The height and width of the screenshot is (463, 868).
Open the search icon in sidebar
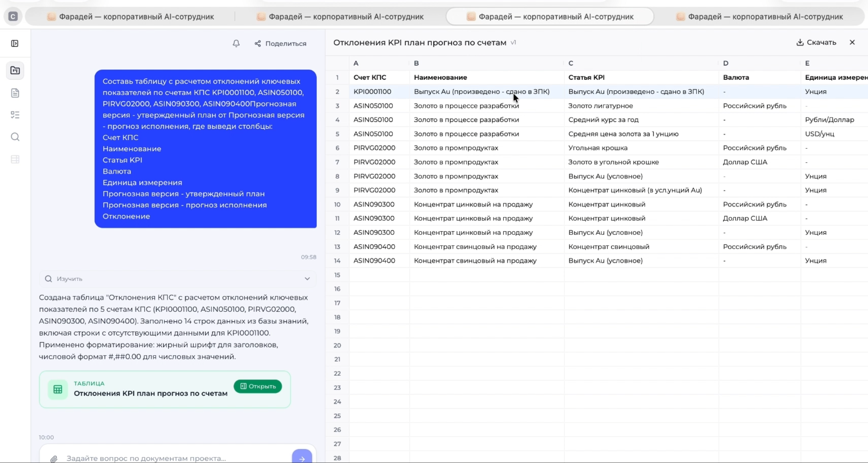click(x=15, y=137)
